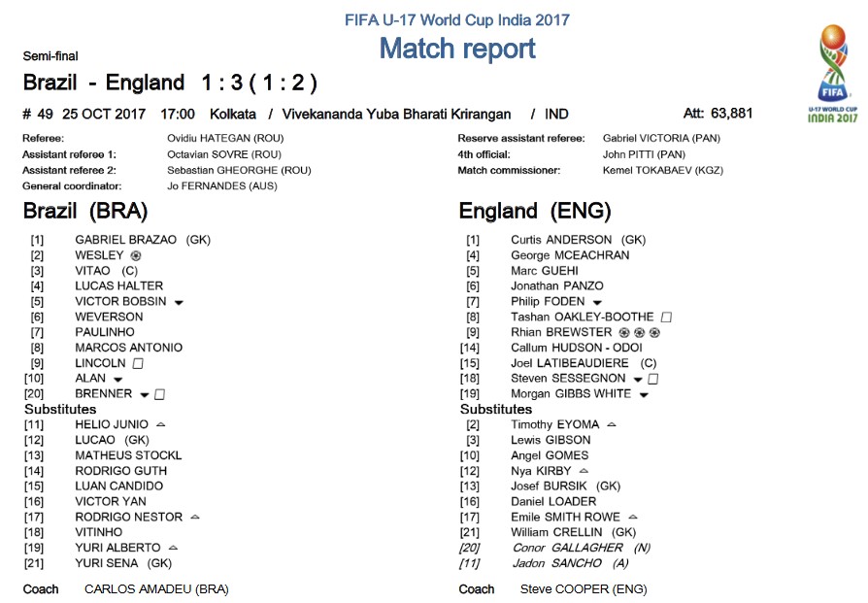Viewport: 868px width, 603px height.
Task: Click the card icon next to Steven SESSEGNON
Action: click(x=652, y=379)
